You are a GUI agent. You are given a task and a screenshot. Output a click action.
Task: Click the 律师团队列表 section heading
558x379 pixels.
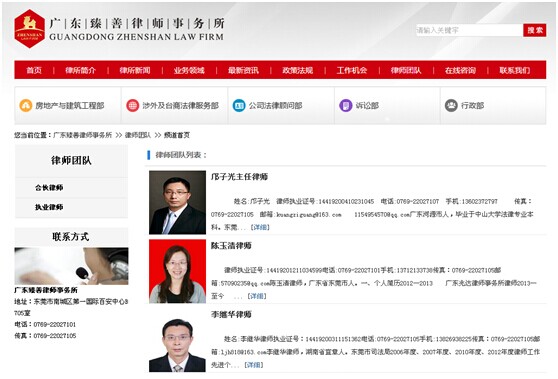pyautogui.click(x=181, y=155)
